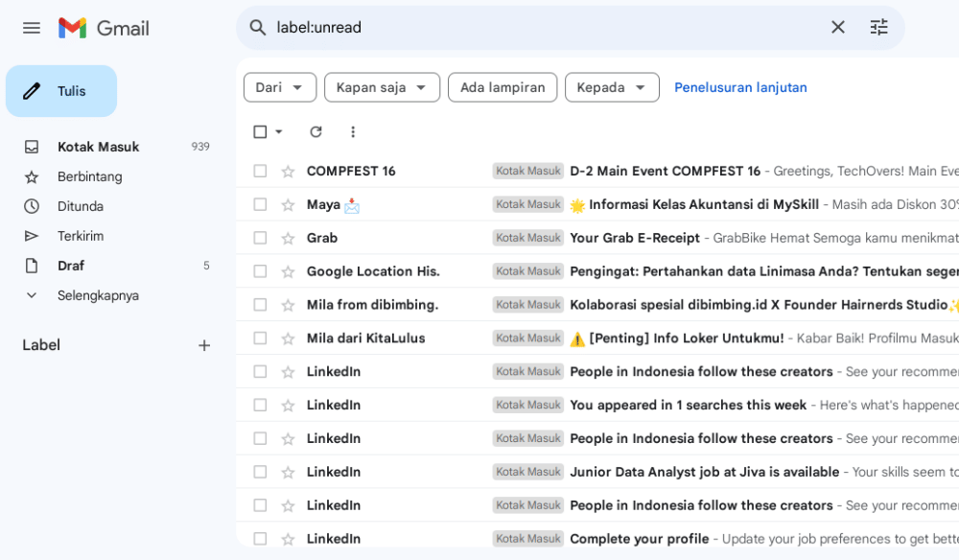Star the Mila dari KitaLulus email
959x560 pixels.
click(288, 338)
